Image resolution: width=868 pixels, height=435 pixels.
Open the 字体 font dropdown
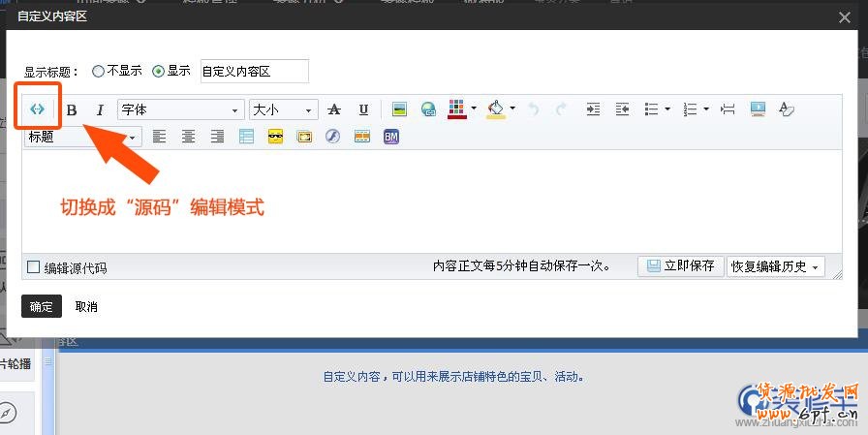click(181, 109)
